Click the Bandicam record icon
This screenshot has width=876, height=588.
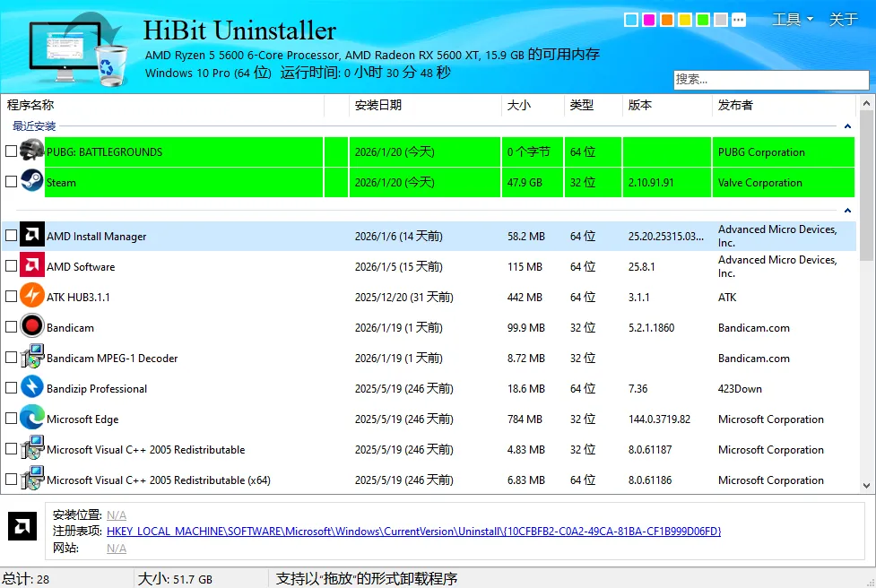[32, 326]
